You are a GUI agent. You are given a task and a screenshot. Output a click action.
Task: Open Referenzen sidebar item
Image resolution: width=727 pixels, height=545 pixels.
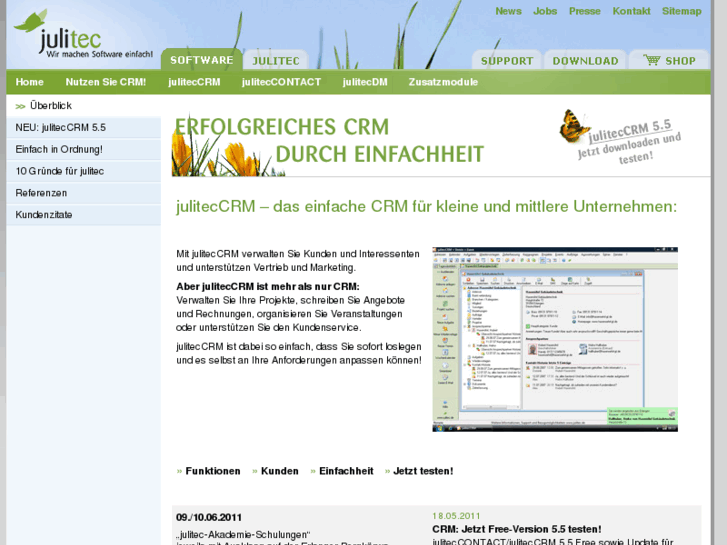click(x=83, y=193)
